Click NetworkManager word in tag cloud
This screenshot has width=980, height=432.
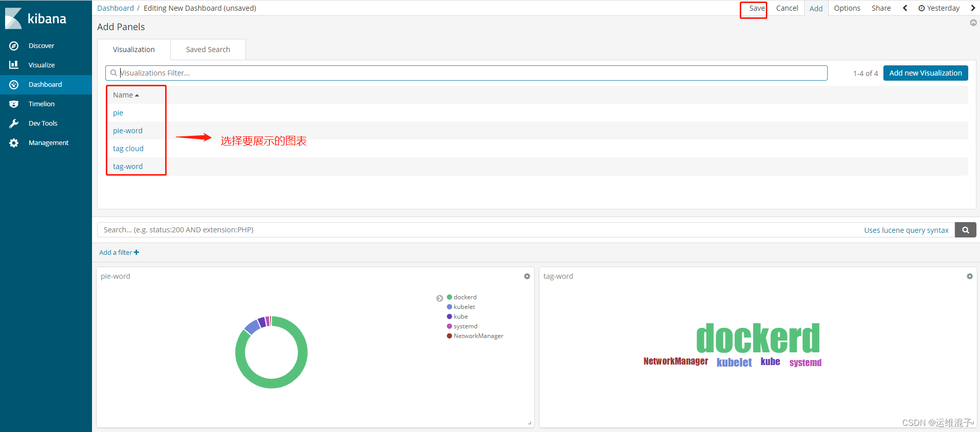click(676, 361)
